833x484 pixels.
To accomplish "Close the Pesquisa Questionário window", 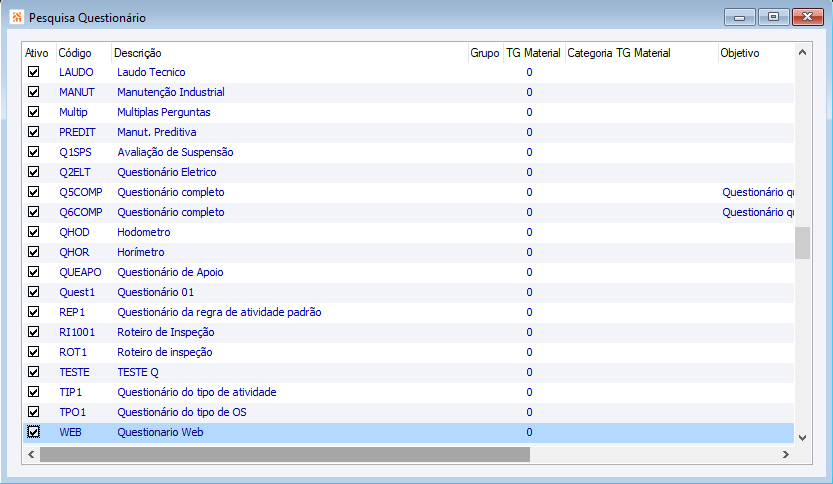I will pyautogui.click(x=808, y=17).
